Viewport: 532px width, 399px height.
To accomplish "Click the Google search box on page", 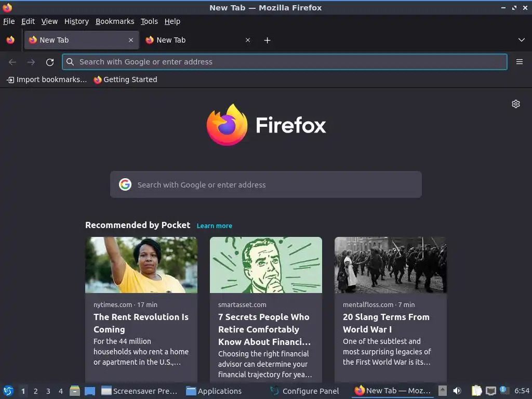I will point(266,184).
